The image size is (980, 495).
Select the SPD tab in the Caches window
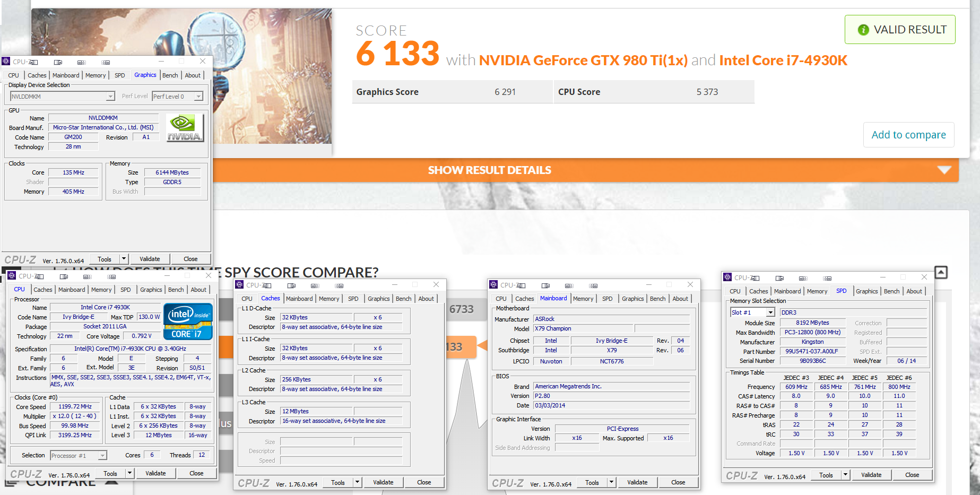click(x=353, y=299)
